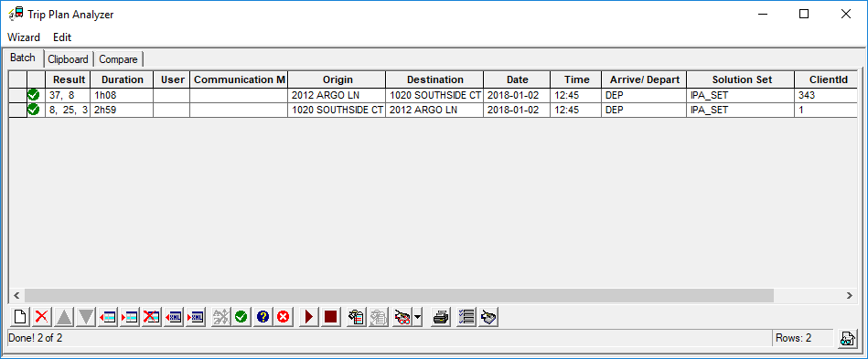Select the 1020 SOUTHSIDE CT destination cell

pyautogui.click(x=434, y=95)
